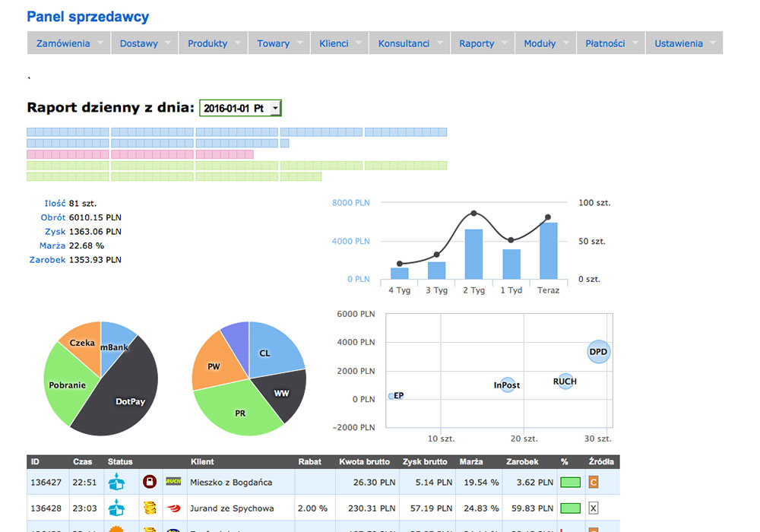Viewport: 760px width, 532px height.
Task: Click the 26.30 PLN gross amount
Action: click(x=374, y=483)
